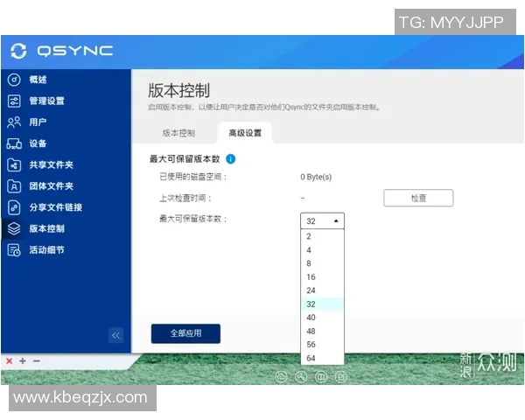
Task: Open 版本控制 in the left sidebar
Action: pos(46,229)
